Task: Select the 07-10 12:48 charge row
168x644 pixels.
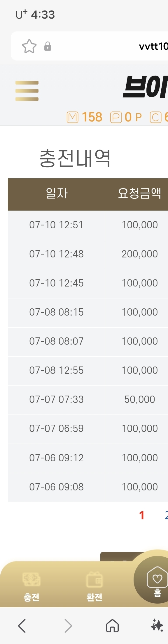Action: coord(88,254)
